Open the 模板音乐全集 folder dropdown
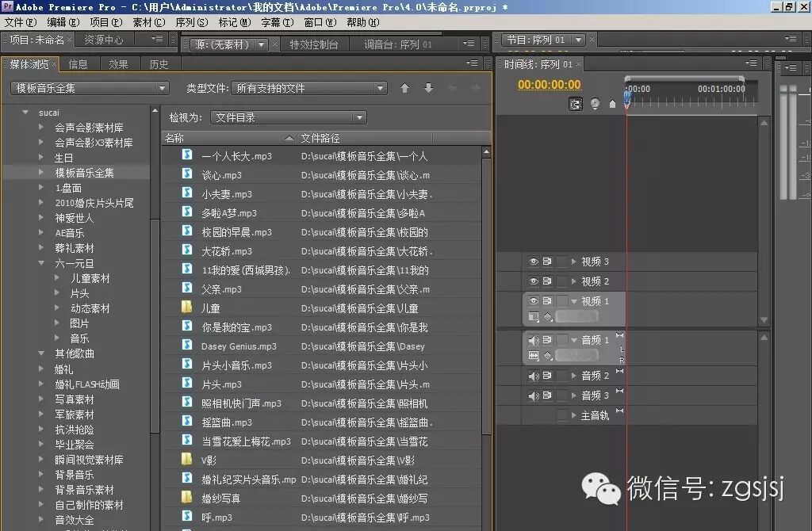This screenshot has height=531, width=812. pos(90,88)
